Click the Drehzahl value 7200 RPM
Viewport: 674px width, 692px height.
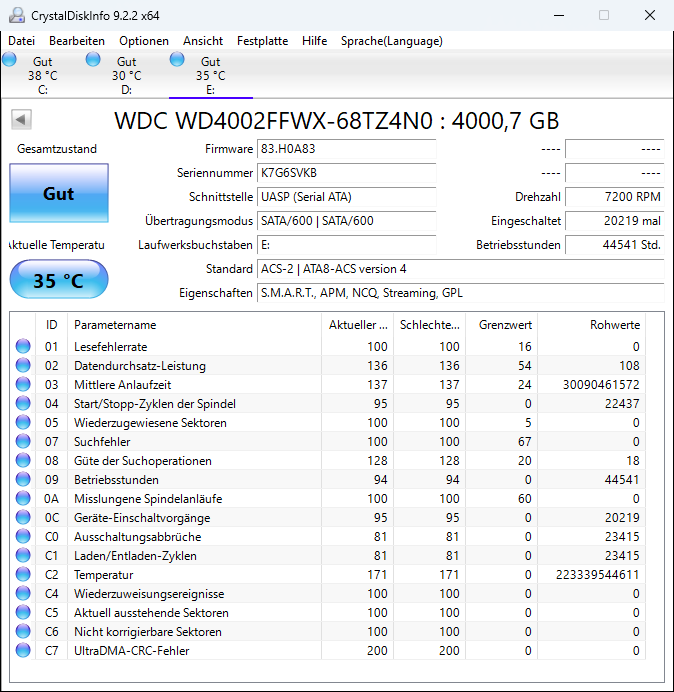[x=614, y=197]
